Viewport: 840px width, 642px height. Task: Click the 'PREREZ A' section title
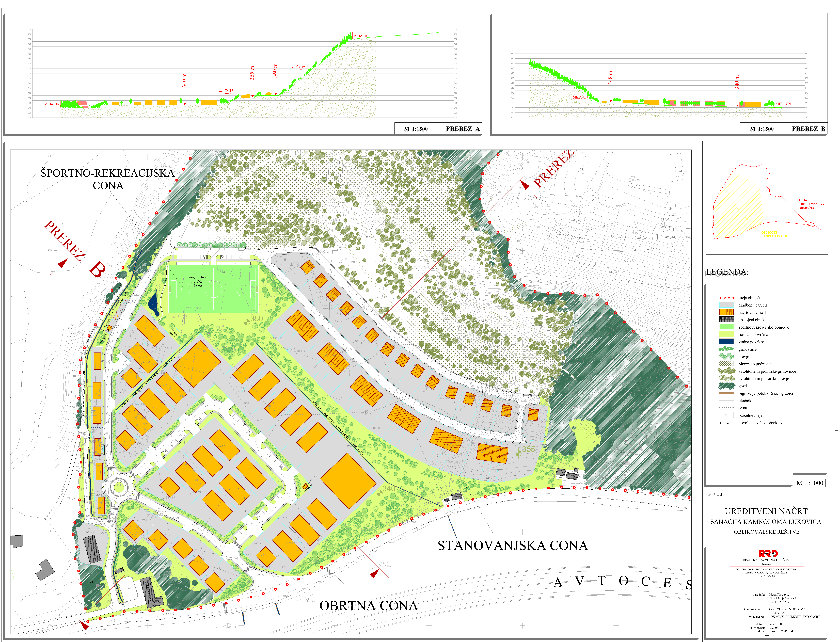(463, 129)
